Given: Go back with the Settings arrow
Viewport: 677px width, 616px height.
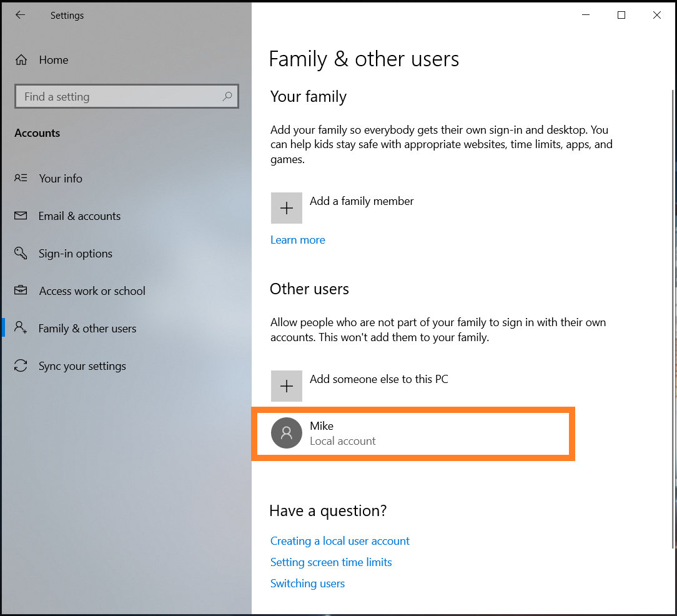Looking at the screenshot, I should pyautogui.click(x=20, y=15).
